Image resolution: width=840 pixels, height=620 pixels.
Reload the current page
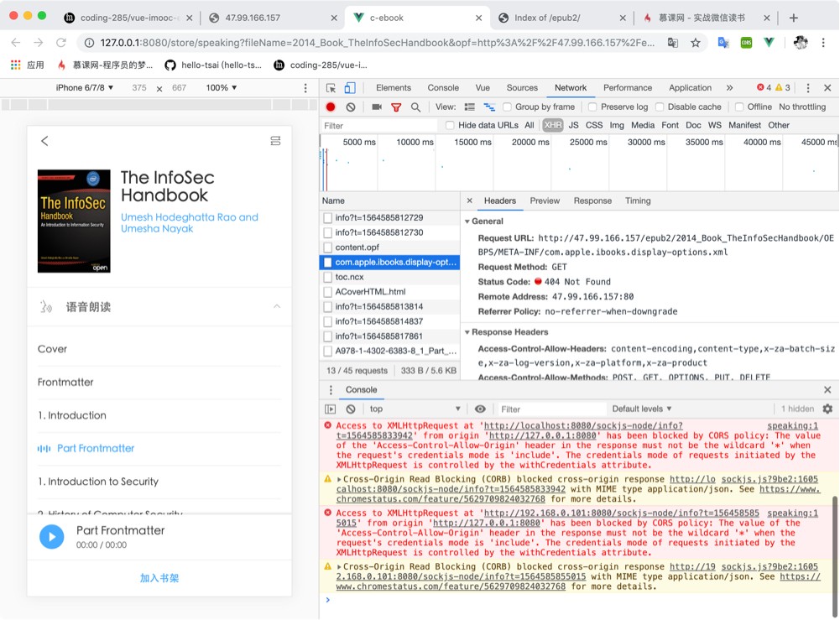(61, 43)
